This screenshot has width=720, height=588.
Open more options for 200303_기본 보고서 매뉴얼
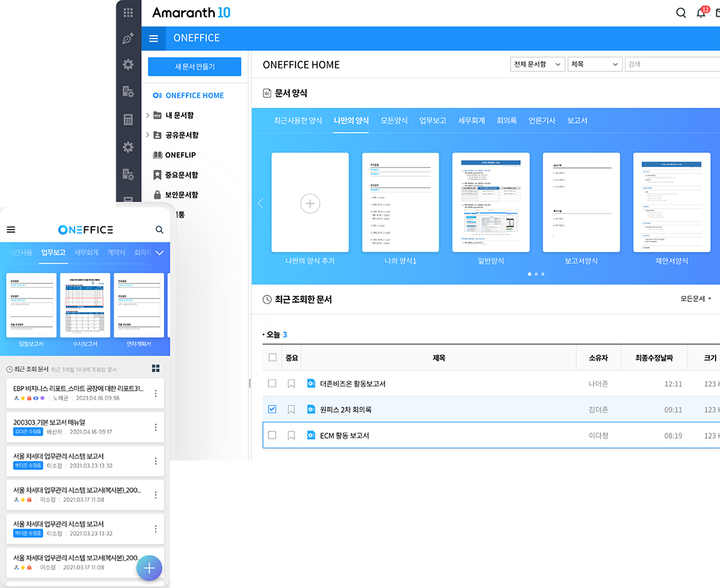[156, 427]
